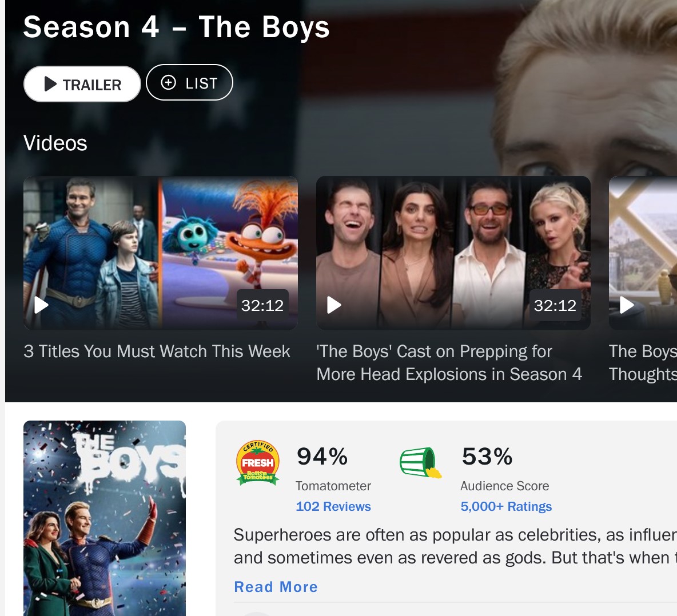The width and height of the screenshot is (677, 616).
Task: Play the 'The Boys' Cast on Prepping video
Action: tap(334, 305)
